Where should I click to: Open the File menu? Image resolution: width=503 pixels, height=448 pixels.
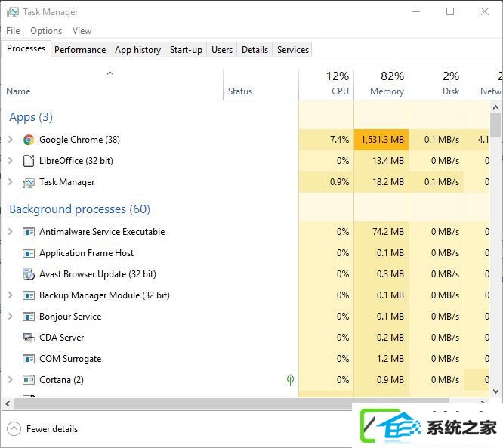[13, 31]
